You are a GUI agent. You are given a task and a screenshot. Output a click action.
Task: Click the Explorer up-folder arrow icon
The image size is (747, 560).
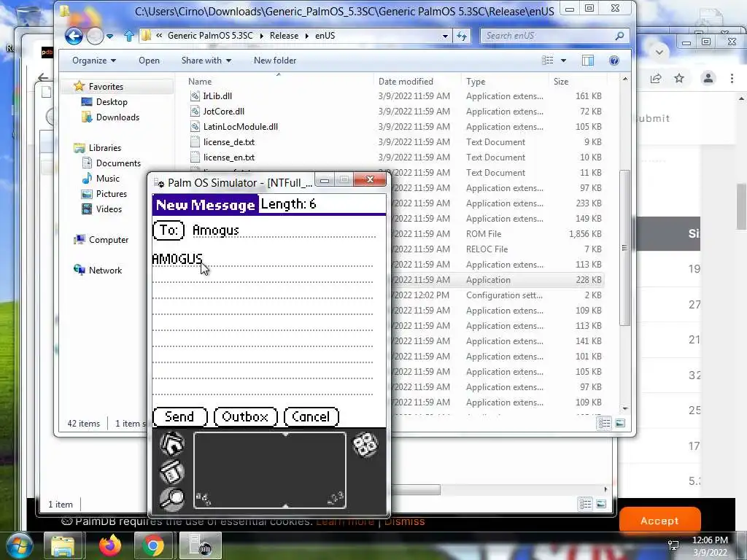(x=128, y=36)
